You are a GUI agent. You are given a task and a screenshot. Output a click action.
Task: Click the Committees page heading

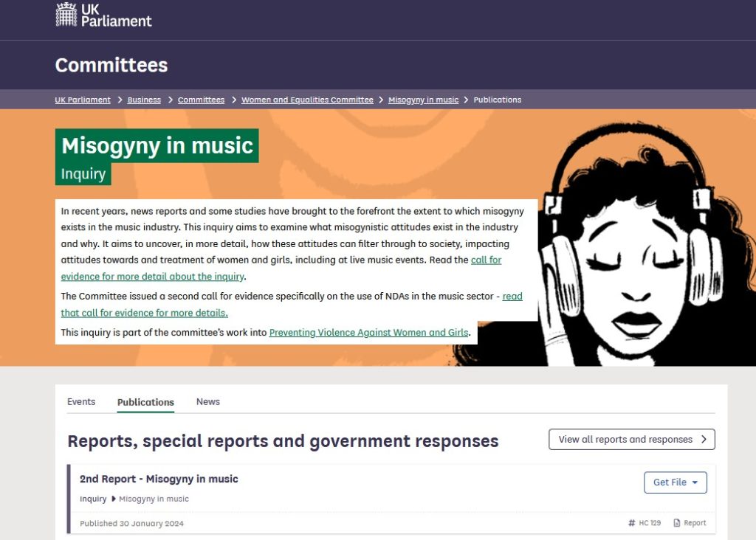[111, 65]
